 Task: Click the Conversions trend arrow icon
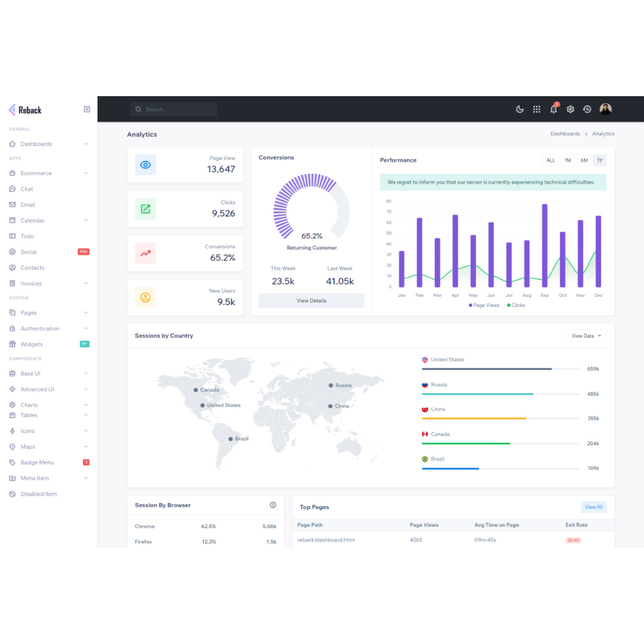point(145,253)
